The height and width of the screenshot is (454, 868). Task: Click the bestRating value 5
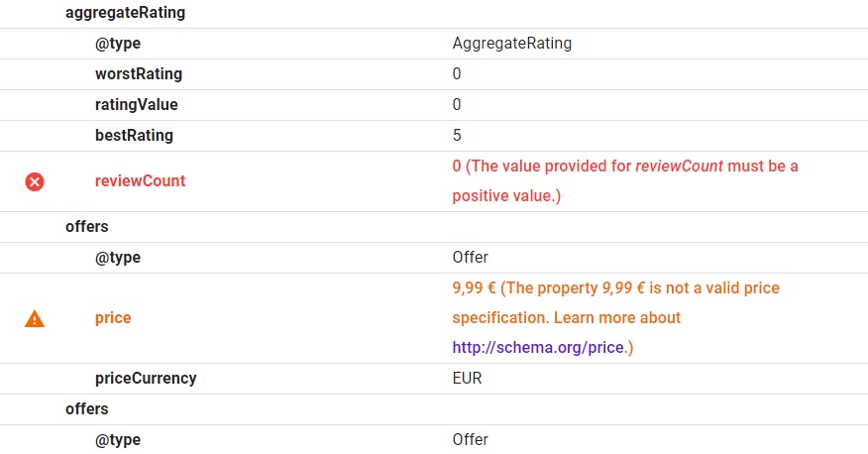coord(457,135)
